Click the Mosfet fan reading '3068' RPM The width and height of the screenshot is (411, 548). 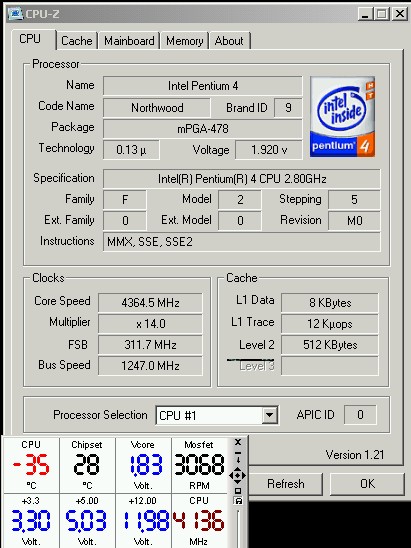pyautogui.click(x=199, y=465)
